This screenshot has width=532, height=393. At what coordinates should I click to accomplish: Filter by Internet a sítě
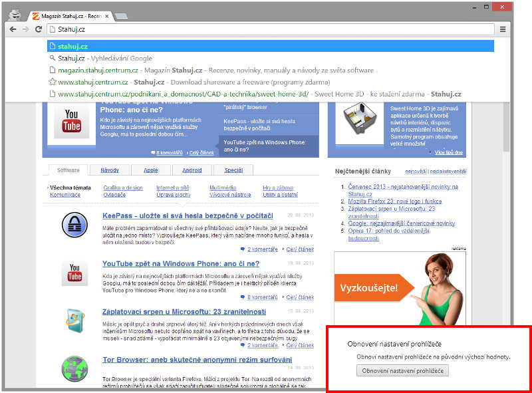[173, 188]
